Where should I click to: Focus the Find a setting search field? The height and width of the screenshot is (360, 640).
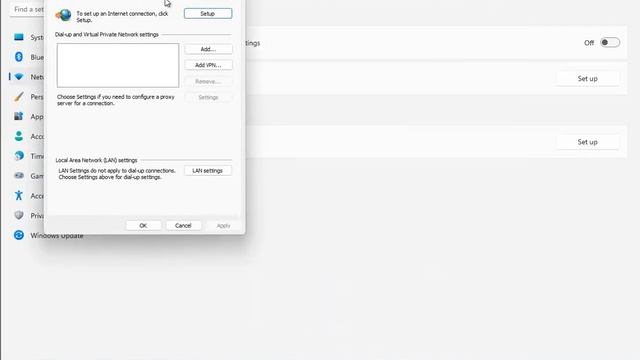point(27,9)
